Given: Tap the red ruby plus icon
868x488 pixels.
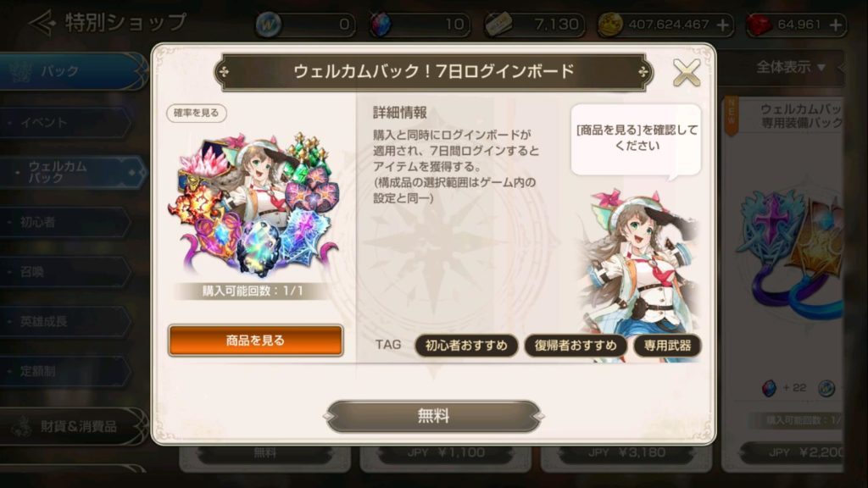Looking at the screenshot, I should pos(835,25).
